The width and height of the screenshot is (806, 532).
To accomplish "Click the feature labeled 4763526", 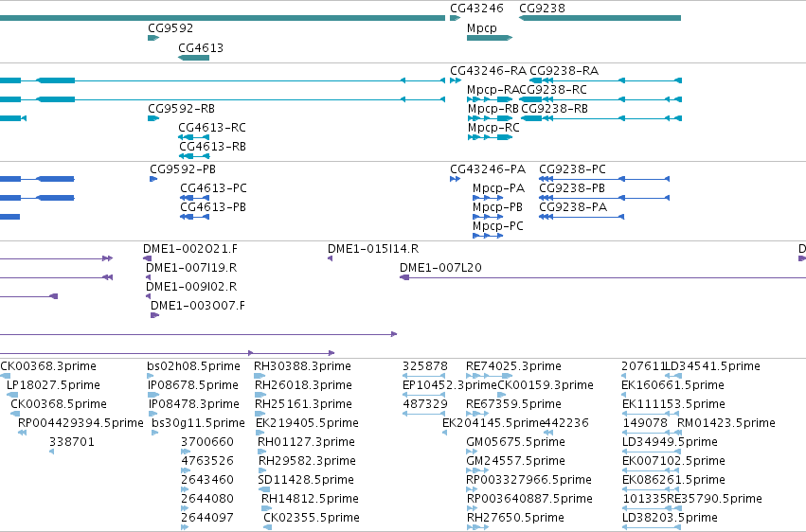I will click(207, 461).
